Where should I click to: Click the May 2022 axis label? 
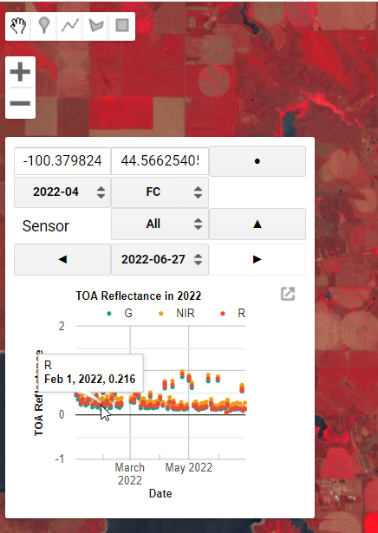(189, 468)
